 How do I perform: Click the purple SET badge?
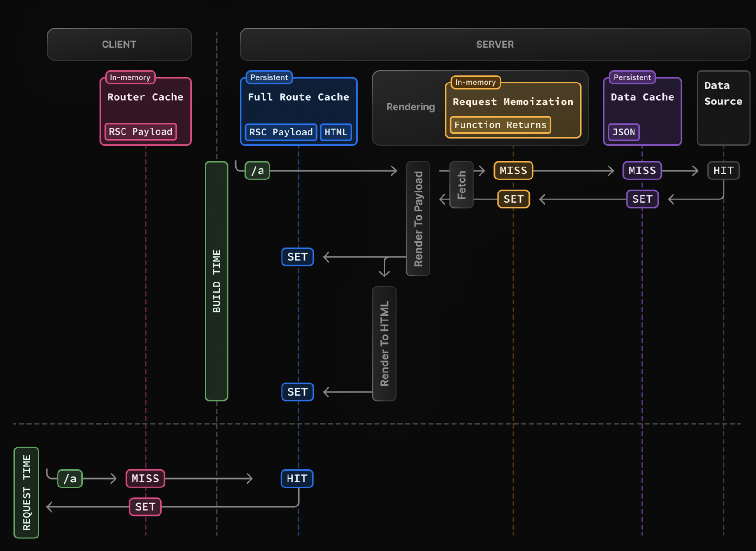642,199
